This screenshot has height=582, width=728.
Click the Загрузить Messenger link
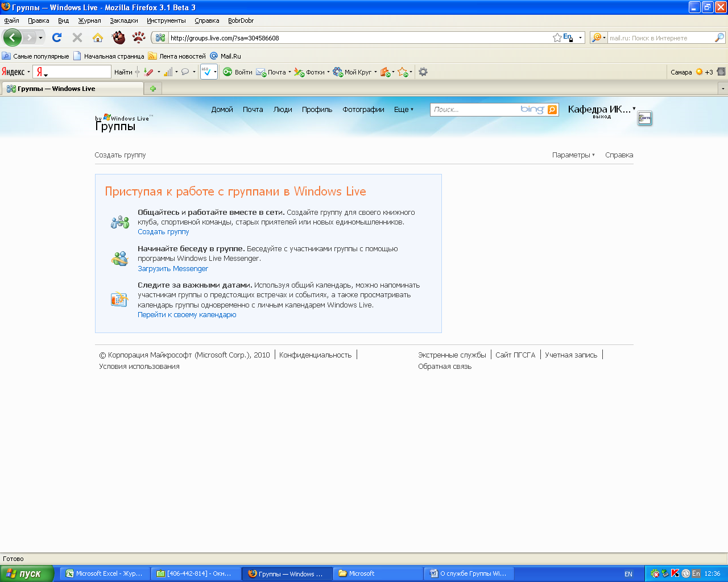[x=173, y=269]
